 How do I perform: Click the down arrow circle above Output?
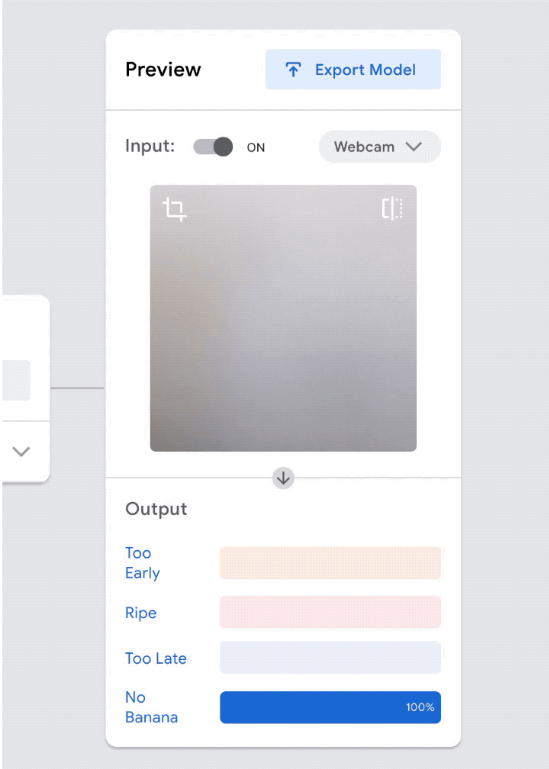pyautogui.click(x=283, y=478)
